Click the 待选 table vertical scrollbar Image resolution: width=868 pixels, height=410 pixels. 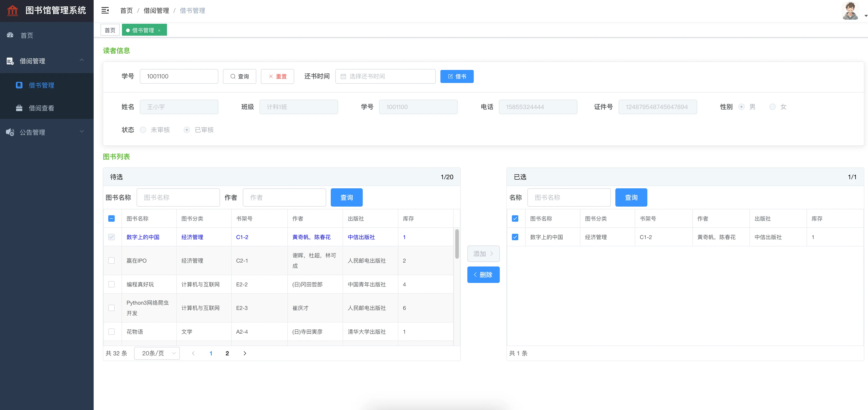click(457, 244)
